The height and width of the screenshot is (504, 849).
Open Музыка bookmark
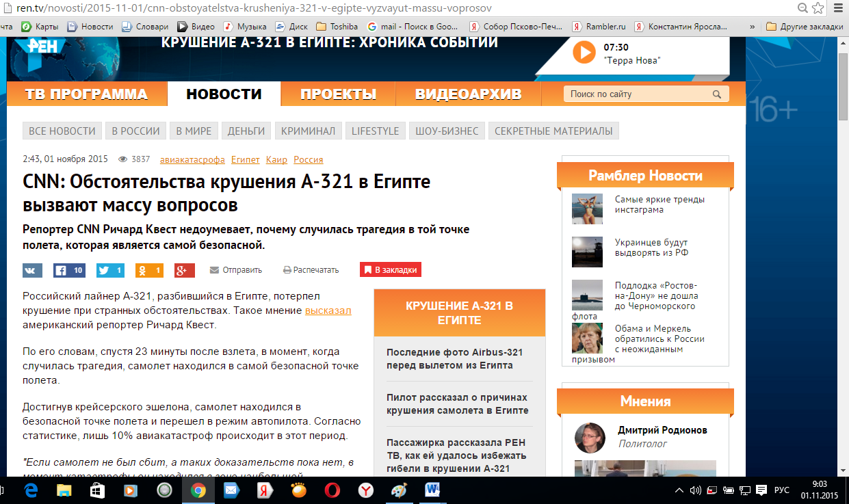click(245, 27)
